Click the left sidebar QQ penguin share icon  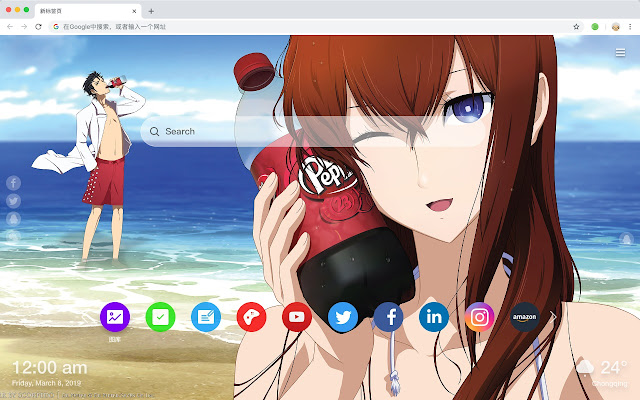point(13,219)
